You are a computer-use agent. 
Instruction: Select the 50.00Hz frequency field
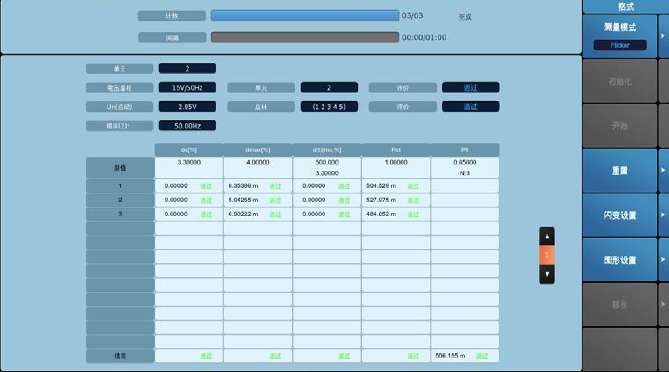[x=187, y=125]
